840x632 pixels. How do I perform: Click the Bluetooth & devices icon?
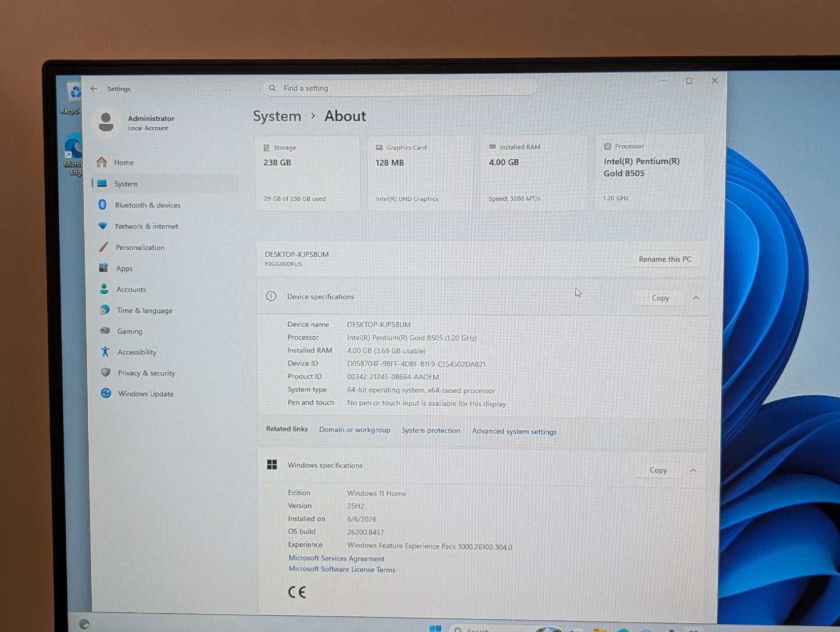pyautogui.click(x=102, y=204)
